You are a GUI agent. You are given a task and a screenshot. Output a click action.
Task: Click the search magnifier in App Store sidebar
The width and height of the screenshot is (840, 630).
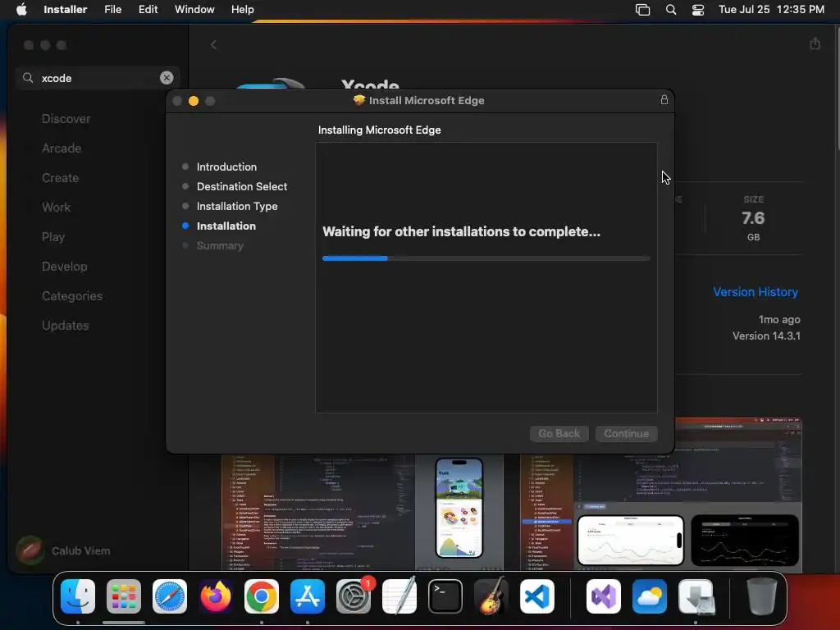[28, 78]
